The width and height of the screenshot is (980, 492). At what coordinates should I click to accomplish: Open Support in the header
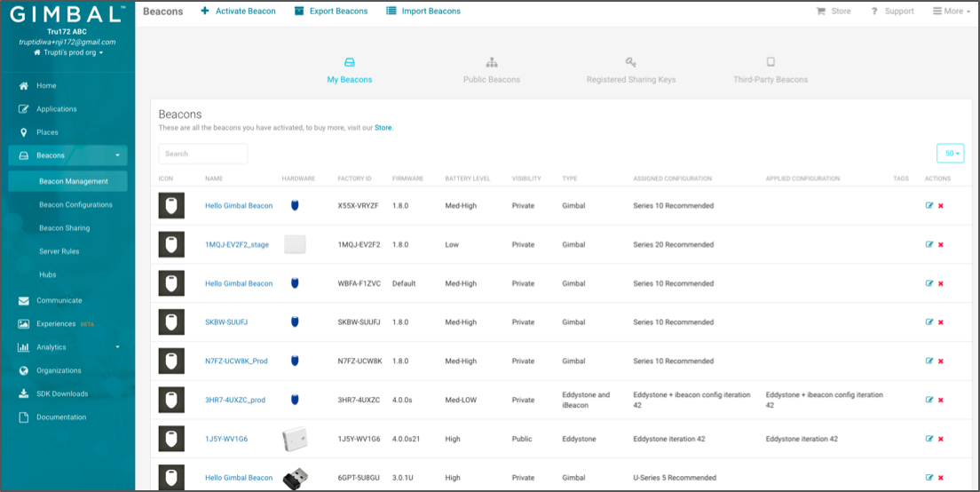pyautogui.click(x=892, y=12)
